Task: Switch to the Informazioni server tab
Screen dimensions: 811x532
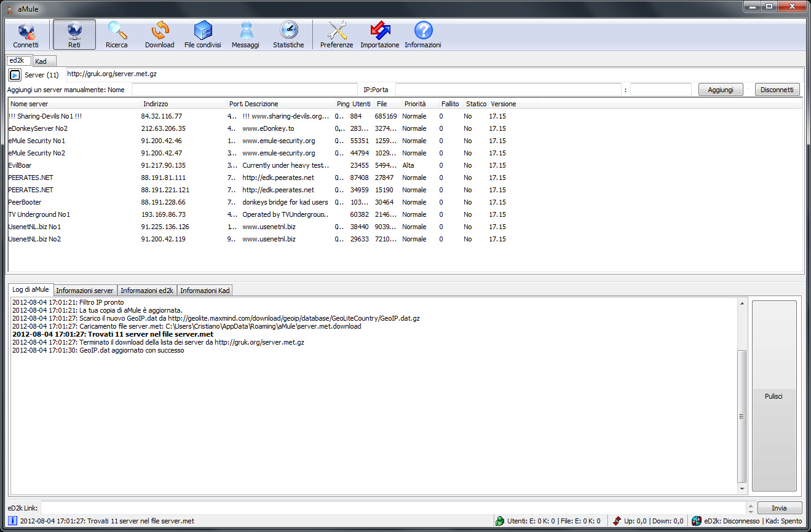Action: (x=85, y=291)
